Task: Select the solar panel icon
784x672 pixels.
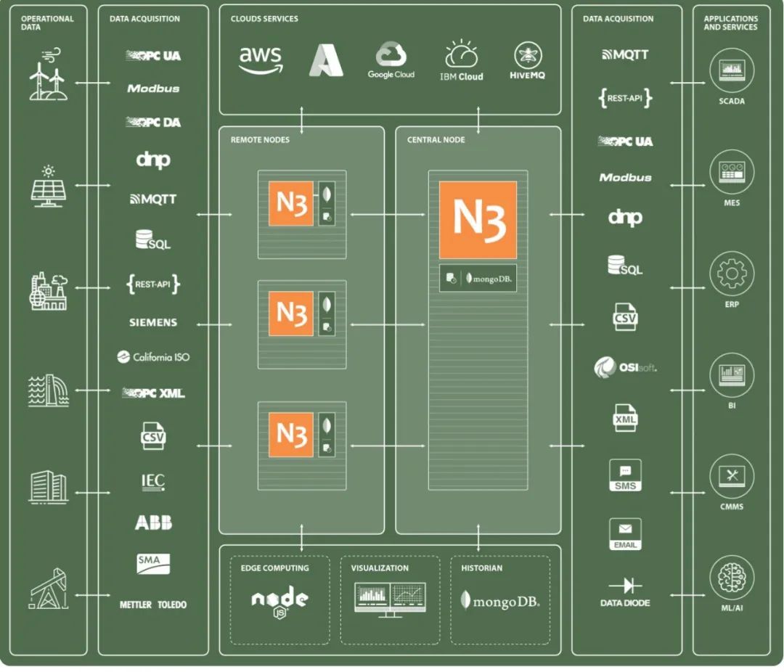Action: point(48,186)
